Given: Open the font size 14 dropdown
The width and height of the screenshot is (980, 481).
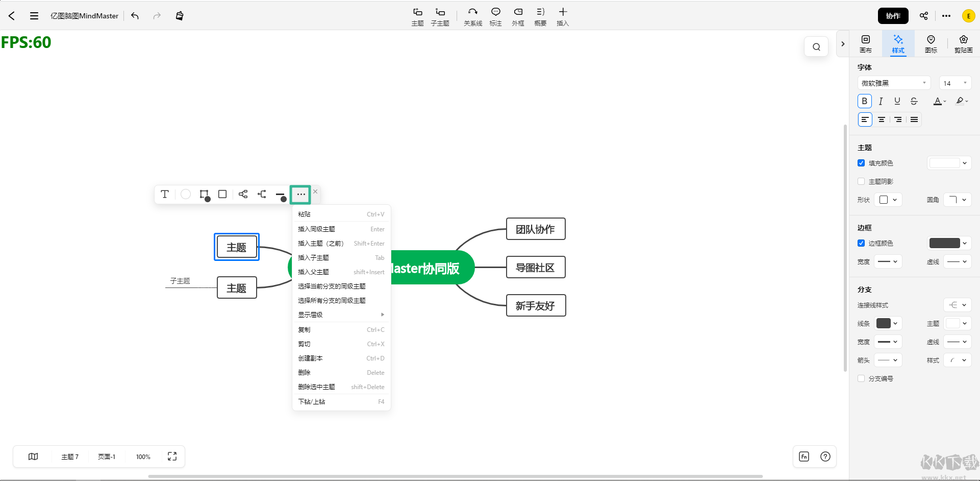Looking at the screenshot, I should click(x=954, y=83).
